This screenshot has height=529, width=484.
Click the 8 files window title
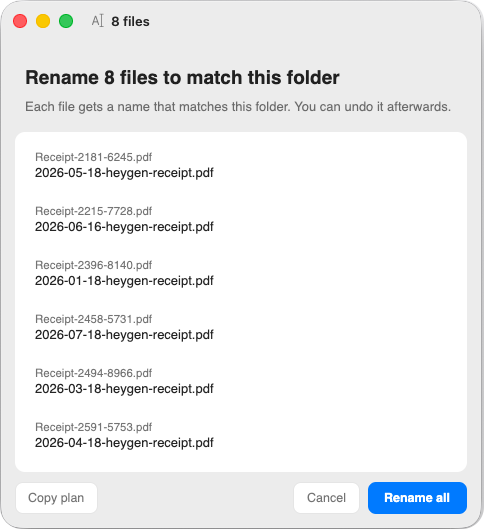tap(130, 22)
